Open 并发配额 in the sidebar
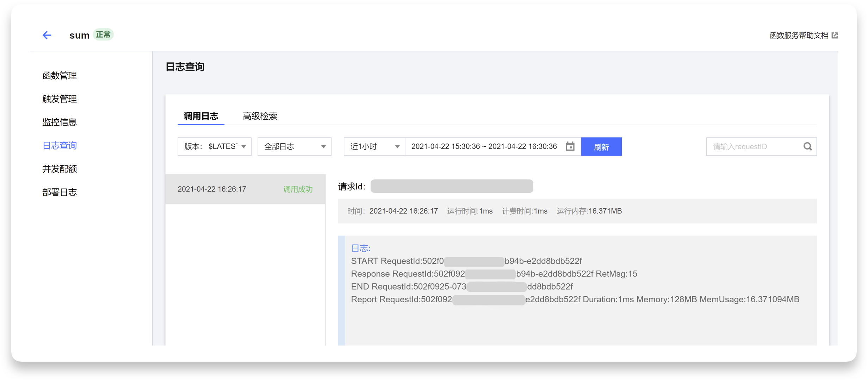 (60, 169)
